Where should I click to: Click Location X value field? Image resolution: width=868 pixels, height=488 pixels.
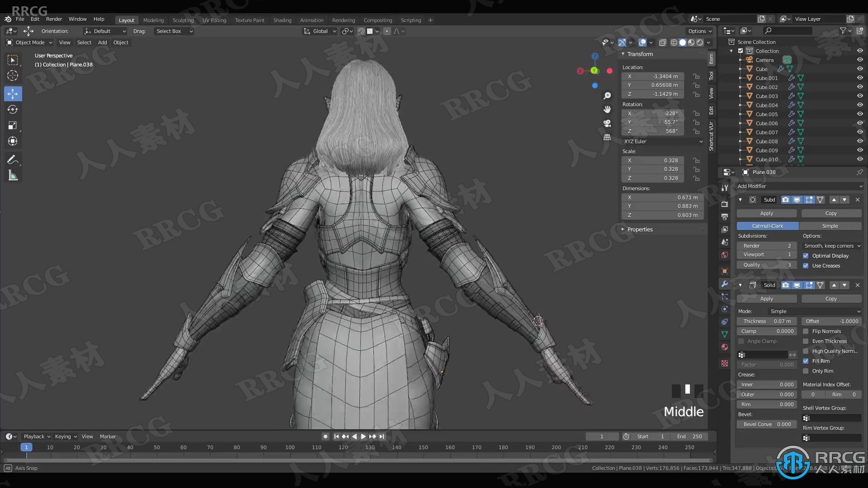[653, 76]
